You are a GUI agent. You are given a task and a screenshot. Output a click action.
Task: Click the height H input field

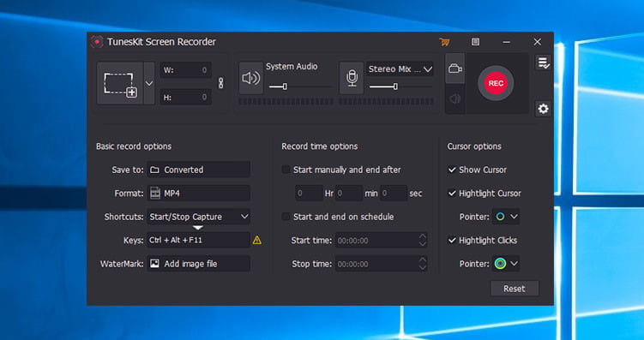point(185,97)
